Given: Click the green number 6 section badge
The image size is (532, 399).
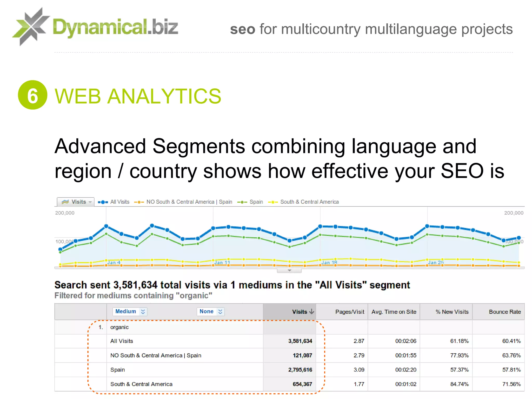Looking at the screenshot, I should [32, 95].
